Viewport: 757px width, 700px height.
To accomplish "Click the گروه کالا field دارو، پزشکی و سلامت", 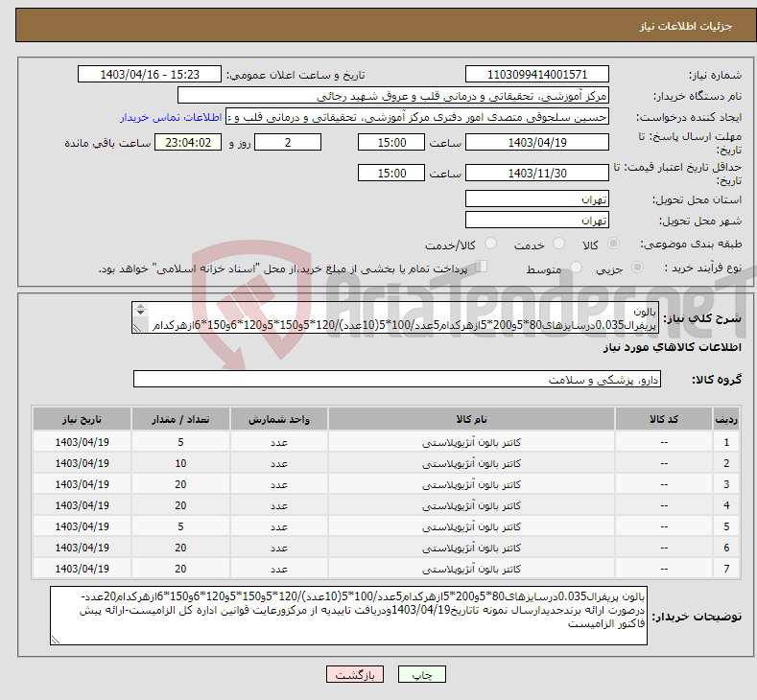I will click(397, 379).
